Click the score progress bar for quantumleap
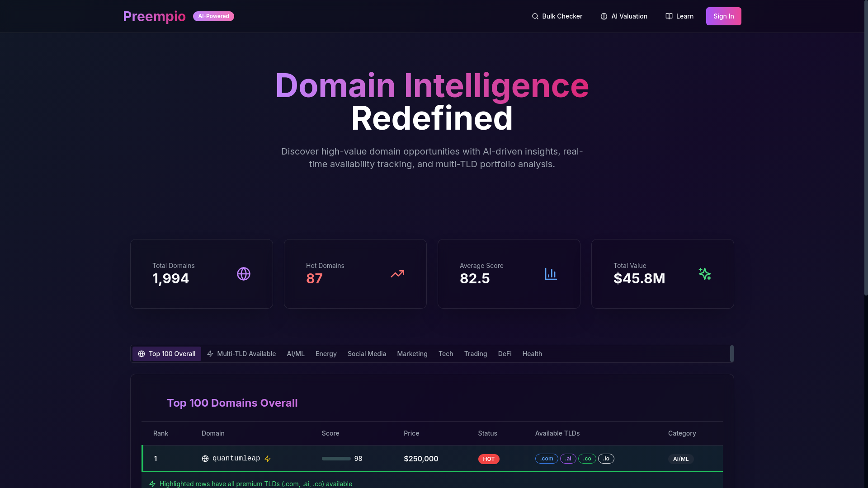868x488 pixels. point(336,459)
